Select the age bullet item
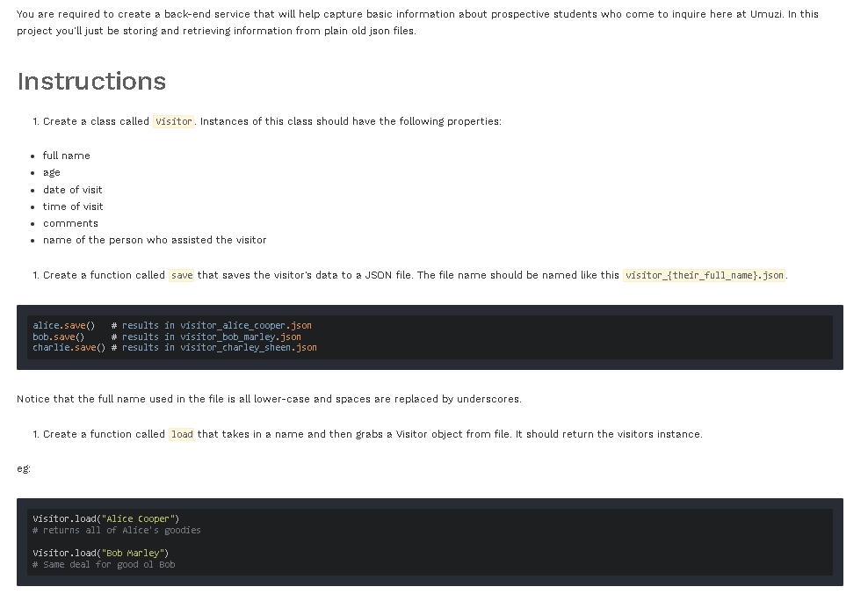Viewport: 868px width, 594px height. 50,172
